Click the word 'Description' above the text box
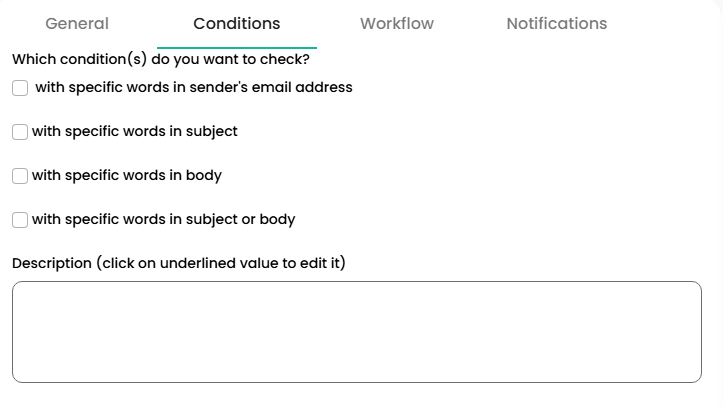Image resolution: width=723 pixels, height=407 pixels. [x=52, y=264]
